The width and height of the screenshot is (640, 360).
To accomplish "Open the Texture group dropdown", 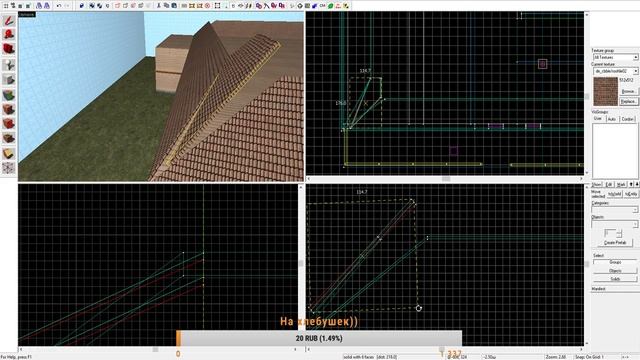I will pyautogui.click(x=615, y=58).
